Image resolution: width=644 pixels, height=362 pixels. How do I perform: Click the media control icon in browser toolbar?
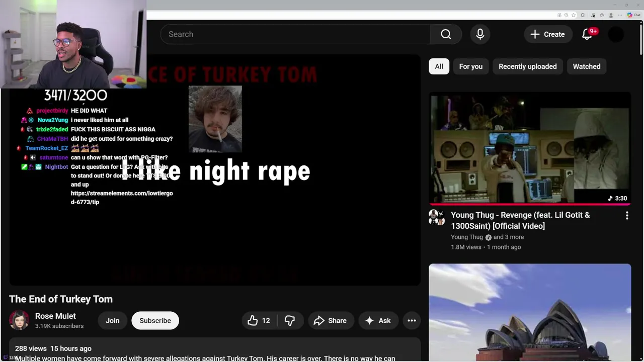[x=593, y=15]
